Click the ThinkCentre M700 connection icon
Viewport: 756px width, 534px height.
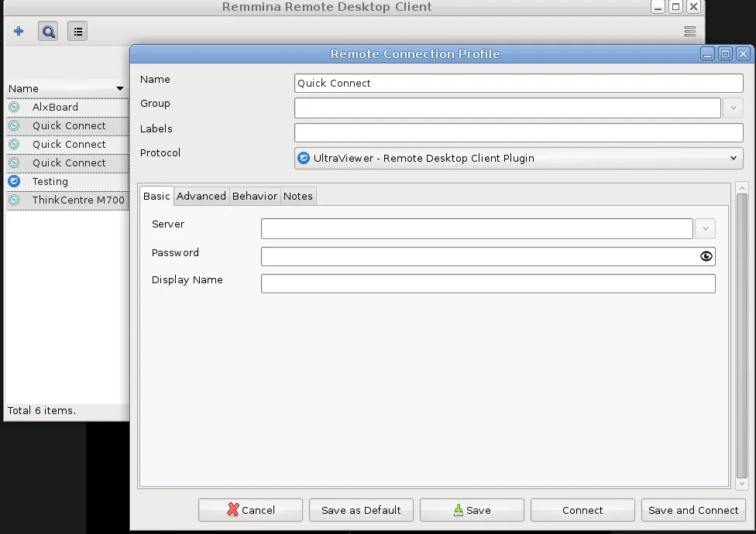[14, 200]
